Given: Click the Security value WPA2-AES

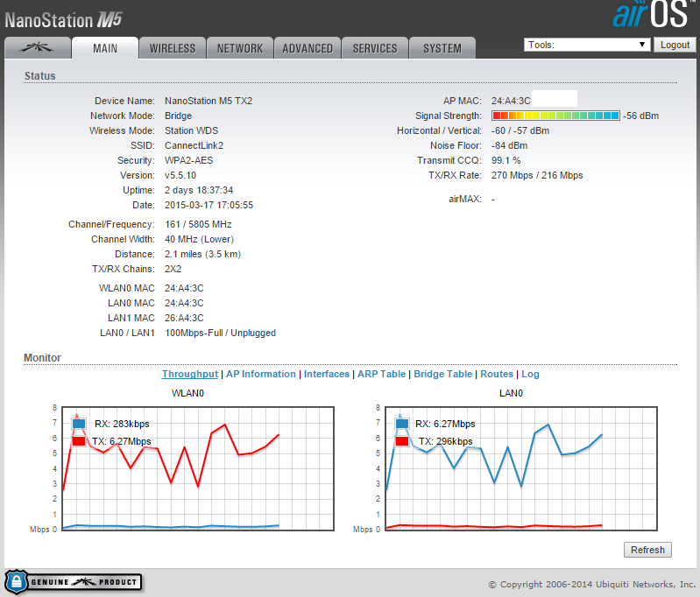Looking at the screenshot, I should pyautogui.click(x=189, y=160).
